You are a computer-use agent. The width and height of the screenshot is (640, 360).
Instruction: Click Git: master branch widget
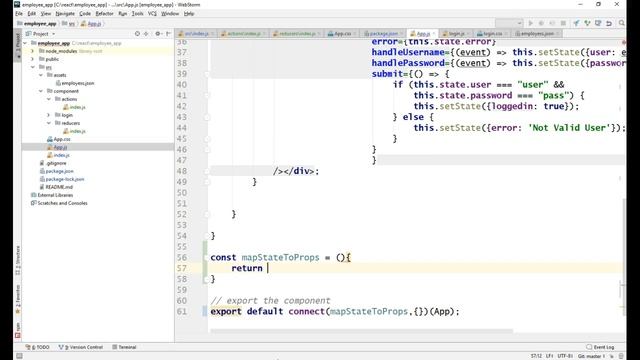coord(591,356)
